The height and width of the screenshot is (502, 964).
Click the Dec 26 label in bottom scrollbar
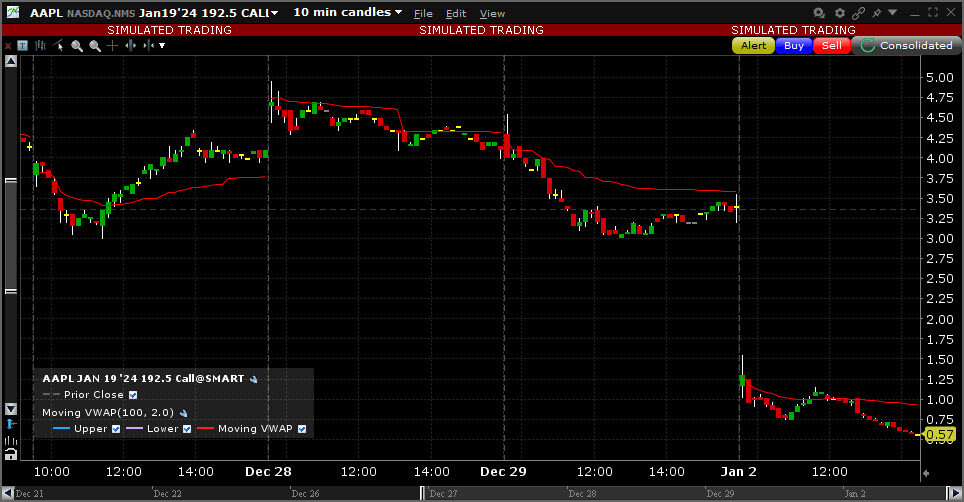pos(306,494)
